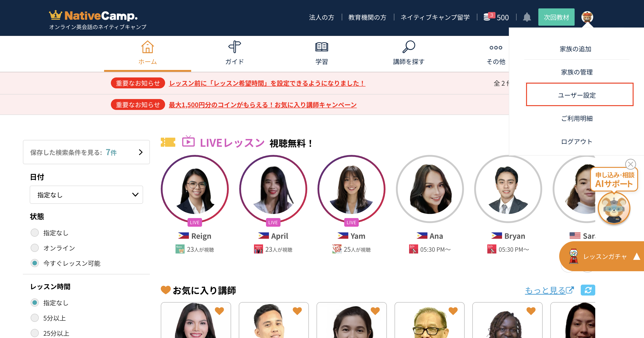644x338 pixels.
Task: Select オンライン status radio button
Action: [x=35, y=248]
